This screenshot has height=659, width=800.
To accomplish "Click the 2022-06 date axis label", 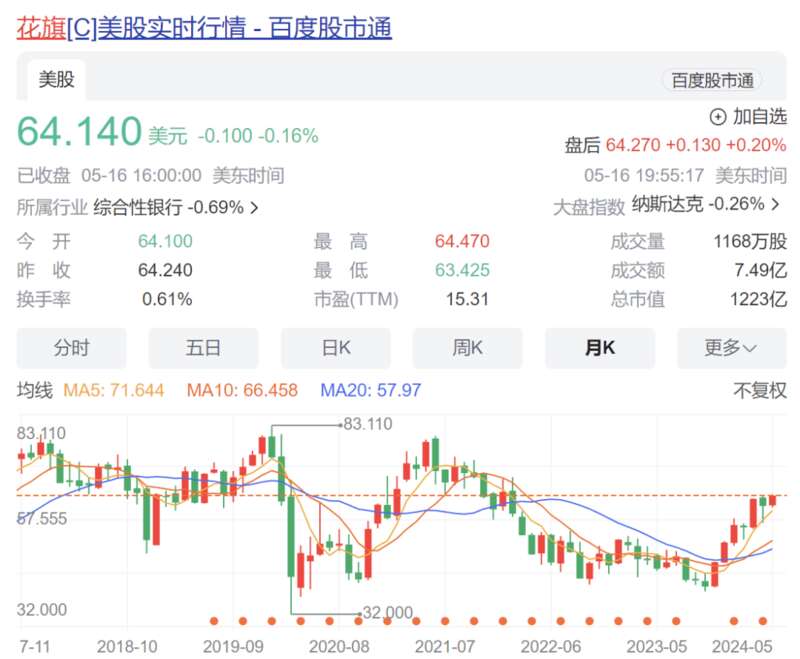I will 551,647.
